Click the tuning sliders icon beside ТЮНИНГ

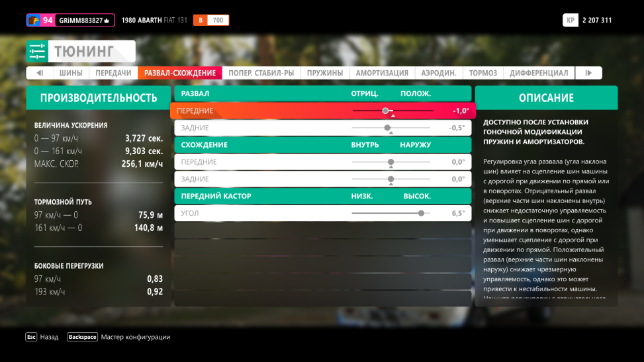click(x=37, y=52)
